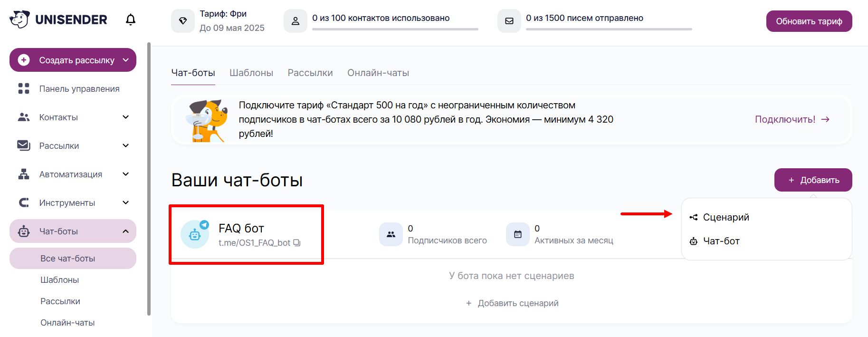868x337 pixels.
Task: Click the contacts usage person icon
Action: point(296,21)
